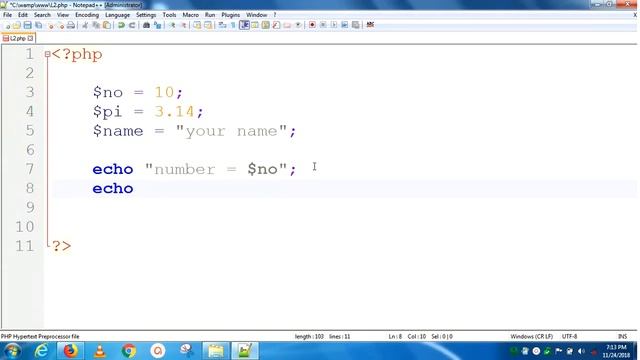Toggle word wrap in the toolbar
The width and height of the screenshot is (640, 360).
tap(222, 25)
